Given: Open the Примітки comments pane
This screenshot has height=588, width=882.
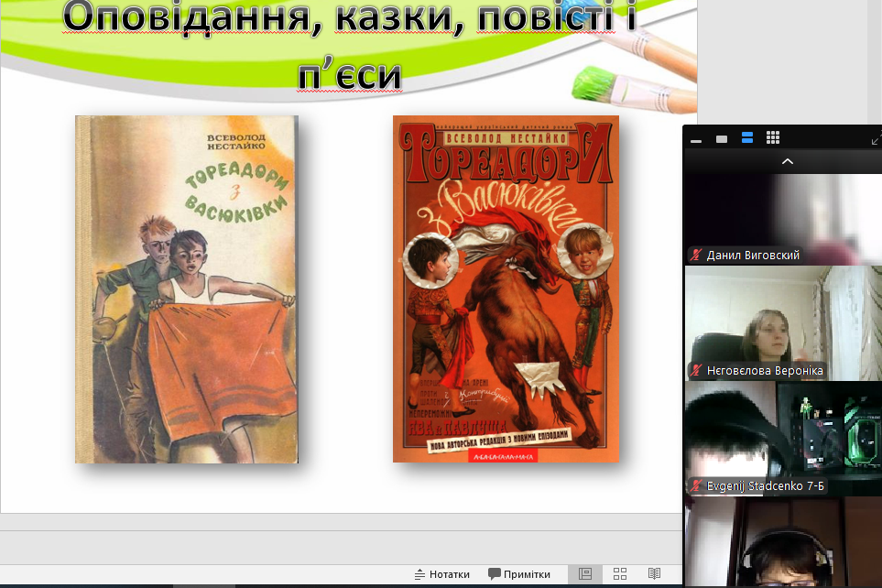Looking at the screenshot, I should (519, 574).
